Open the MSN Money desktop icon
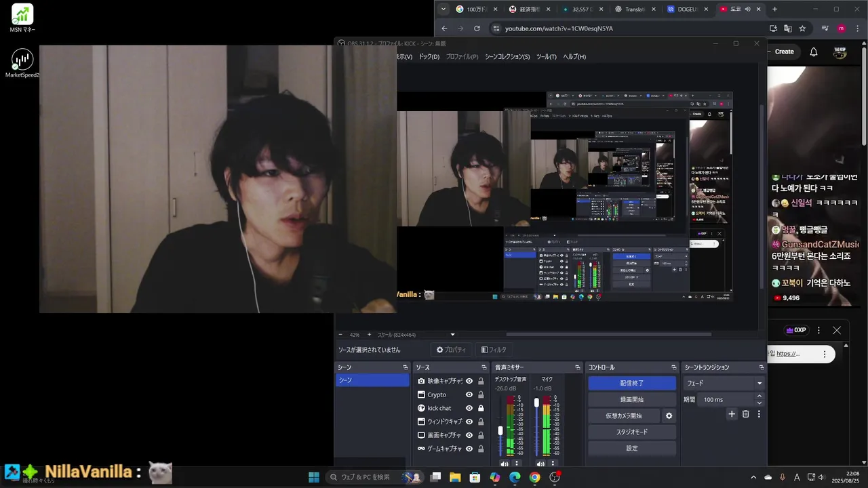Viewport: 868px width, 488px height. click(22, 18)
